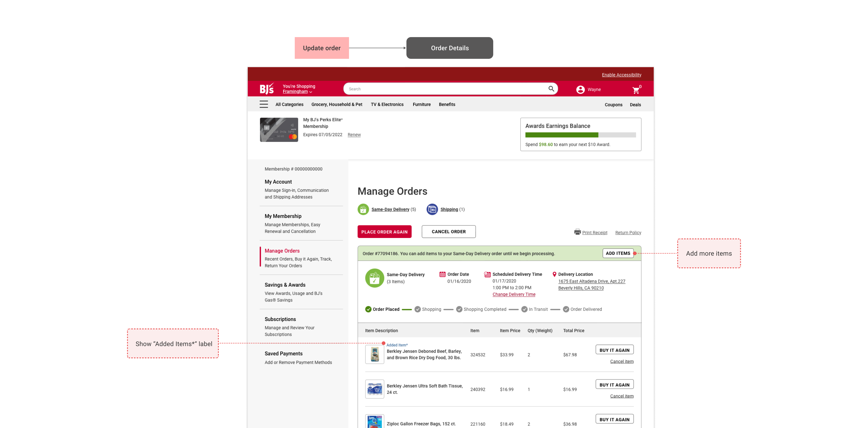
Task: Click the Scheduled Delivery Time calendar icon
Action: point(487,274)
